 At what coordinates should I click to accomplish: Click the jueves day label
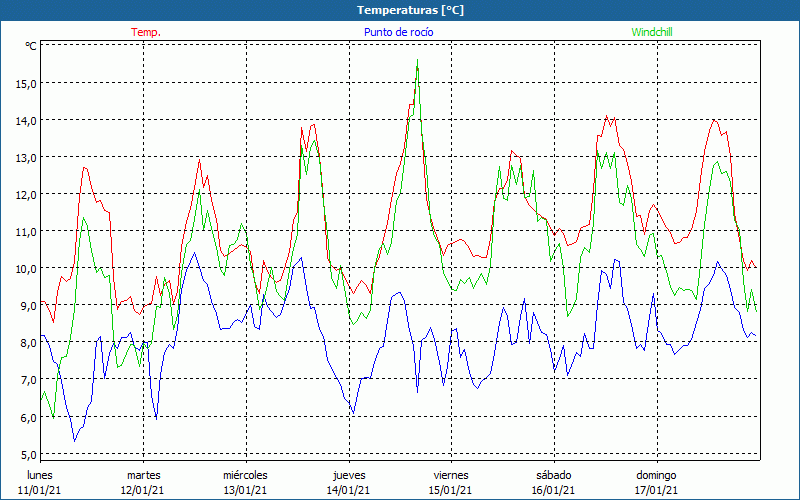pos(349,475)
